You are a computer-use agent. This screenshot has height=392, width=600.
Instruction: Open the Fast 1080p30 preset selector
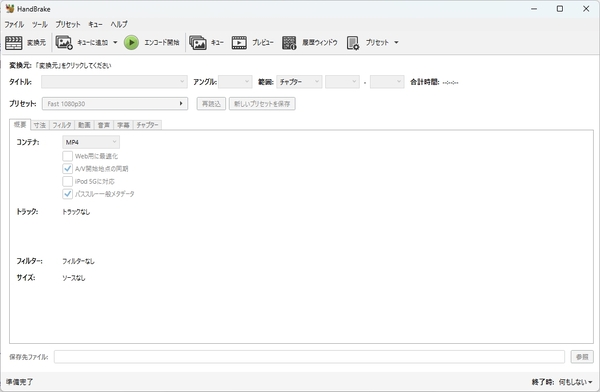[x=115, y=104]
